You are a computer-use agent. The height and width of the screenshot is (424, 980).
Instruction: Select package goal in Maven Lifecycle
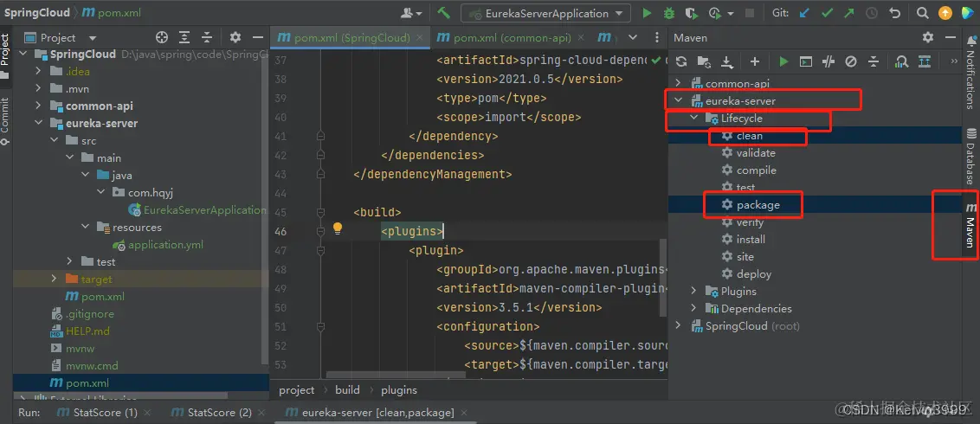tap(758, 204)
